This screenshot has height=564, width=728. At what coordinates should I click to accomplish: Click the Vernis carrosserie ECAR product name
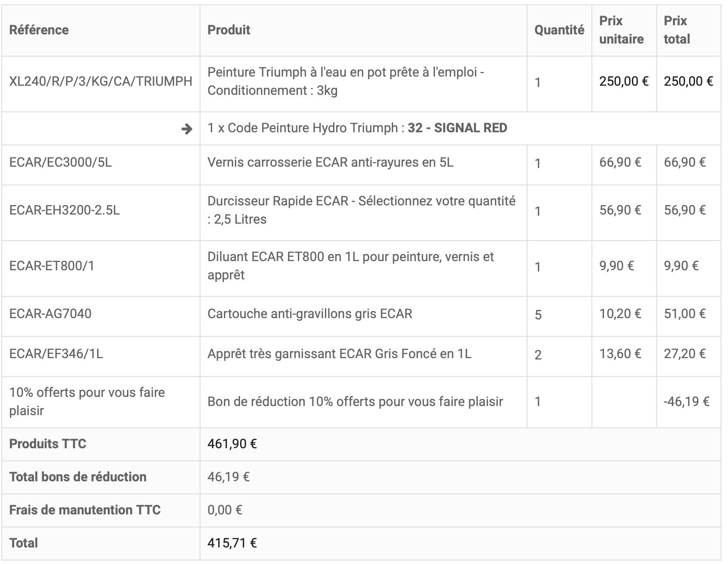point(330,162)
